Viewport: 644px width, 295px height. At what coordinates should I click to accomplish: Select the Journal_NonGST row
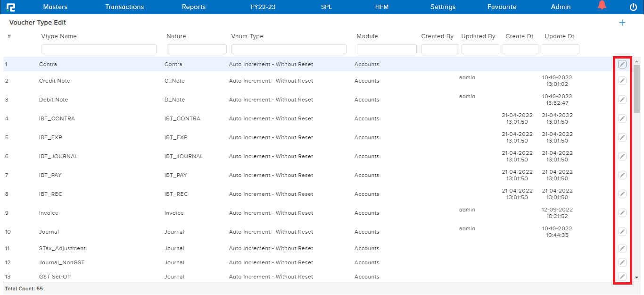coord(62,262)
